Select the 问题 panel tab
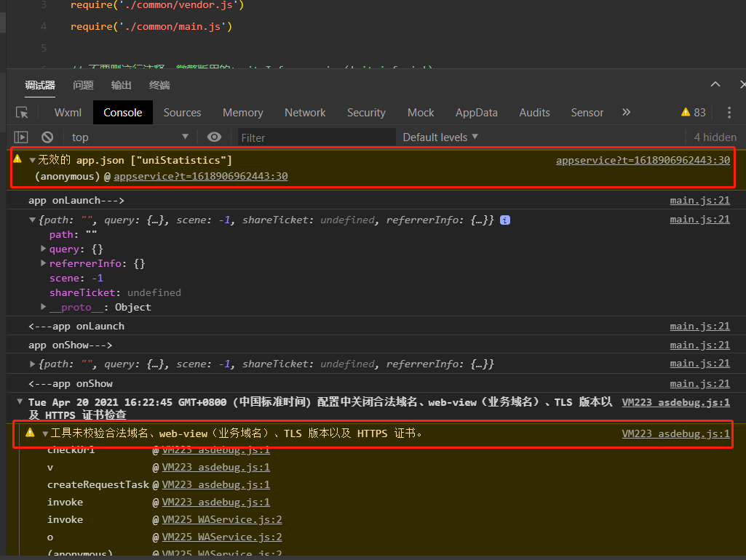 (83, 85)
